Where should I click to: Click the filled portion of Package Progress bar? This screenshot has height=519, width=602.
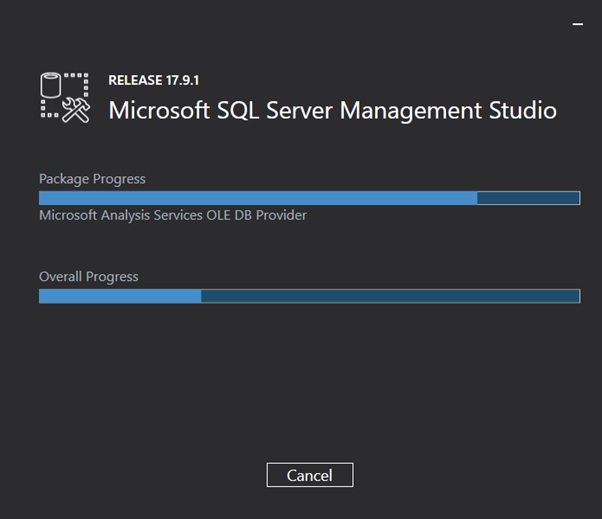pos(258,198)
